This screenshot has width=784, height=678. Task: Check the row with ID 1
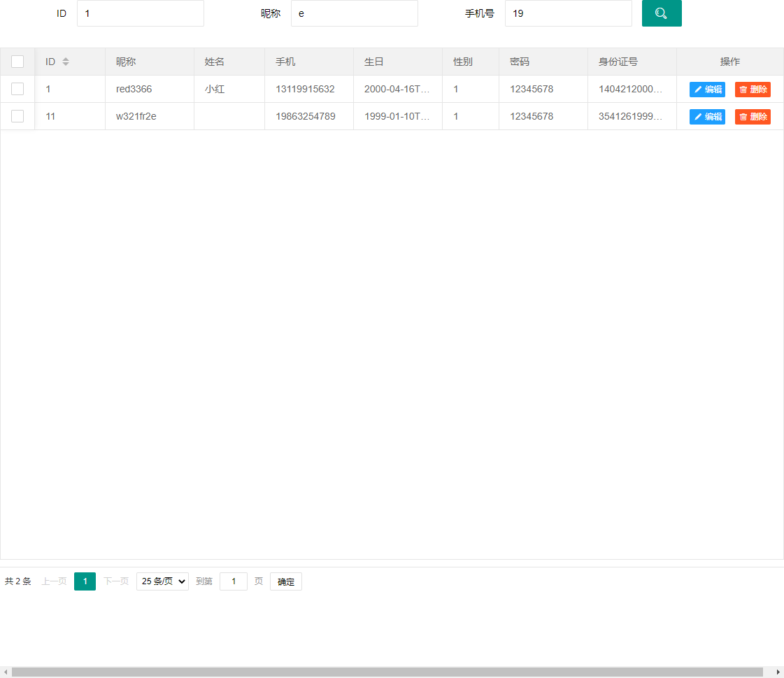pyautogui.click(x=17, y=89)
